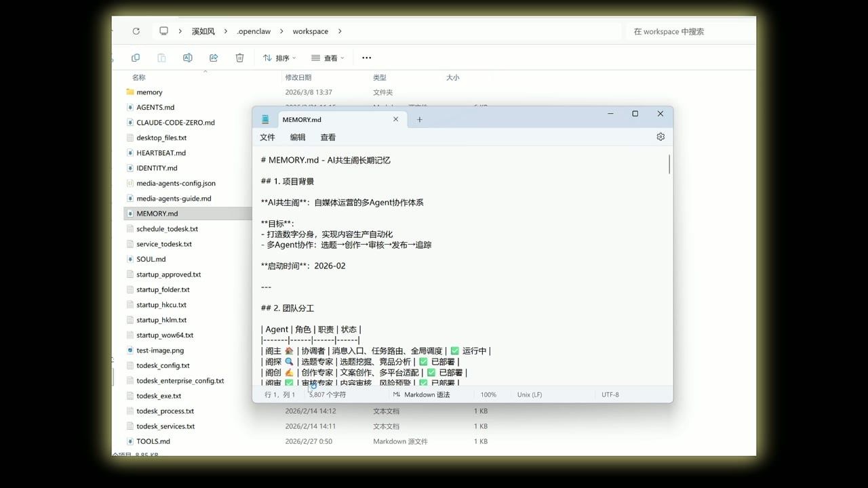Expand the 查看 view dropdown in Explorer
868x488 pixels.
(328, 58)
